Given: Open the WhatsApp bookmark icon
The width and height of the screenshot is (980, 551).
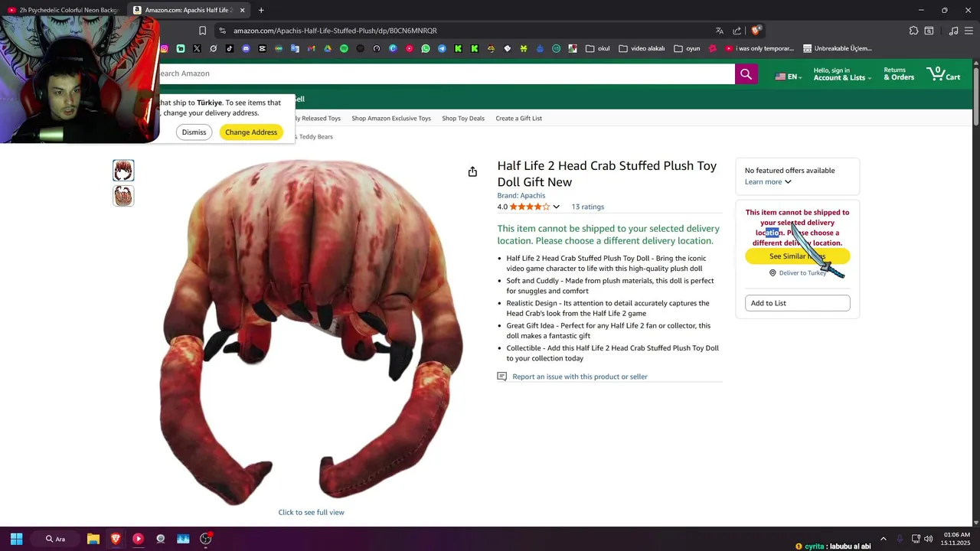Looking at the screenshot, I should pyautogui.click(x=426, y=48).
